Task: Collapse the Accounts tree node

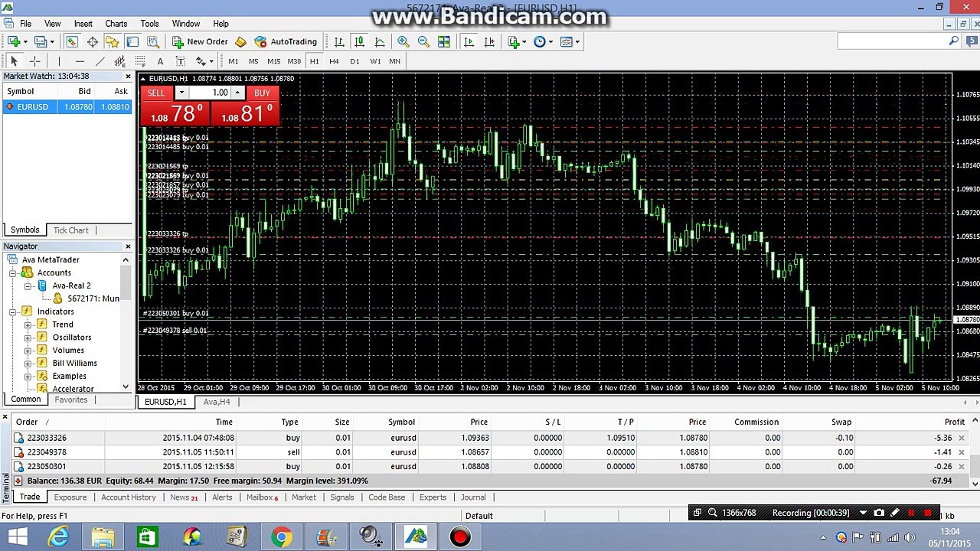Action: pos(13,272)
